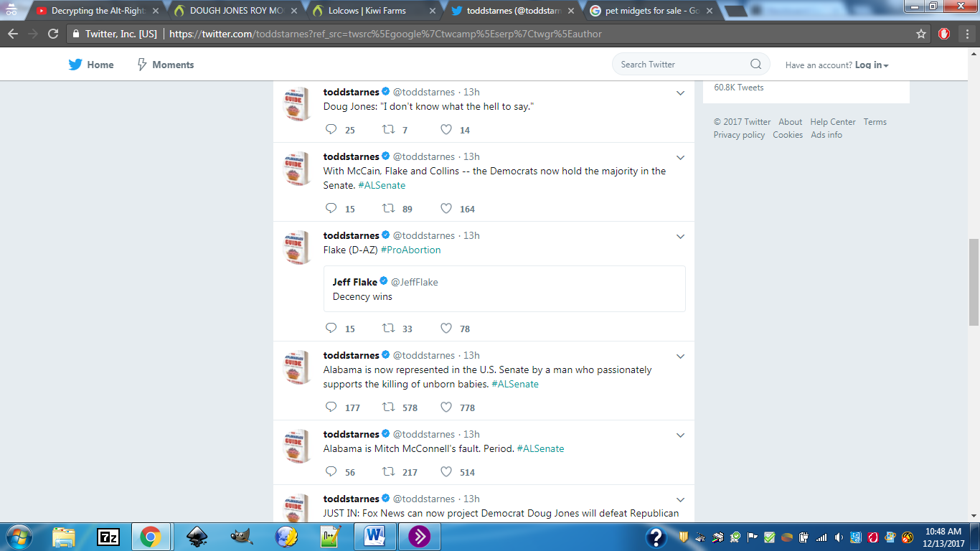Open the Home menu item

click(91, 65)
